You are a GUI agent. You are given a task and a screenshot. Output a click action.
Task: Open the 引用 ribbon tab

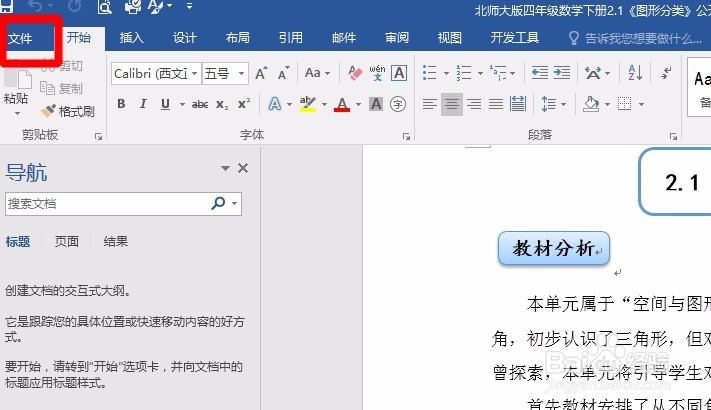(291, 38)
